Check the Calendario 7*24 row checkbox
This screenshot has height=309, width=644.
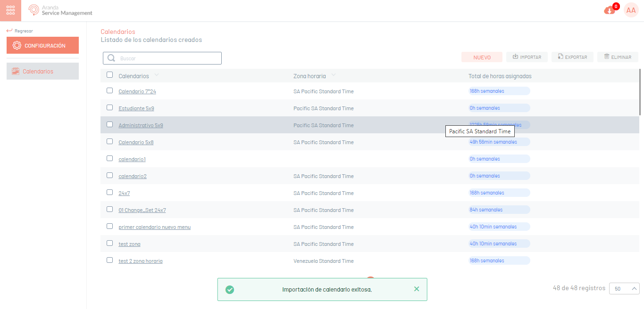(x=110, y=90)
